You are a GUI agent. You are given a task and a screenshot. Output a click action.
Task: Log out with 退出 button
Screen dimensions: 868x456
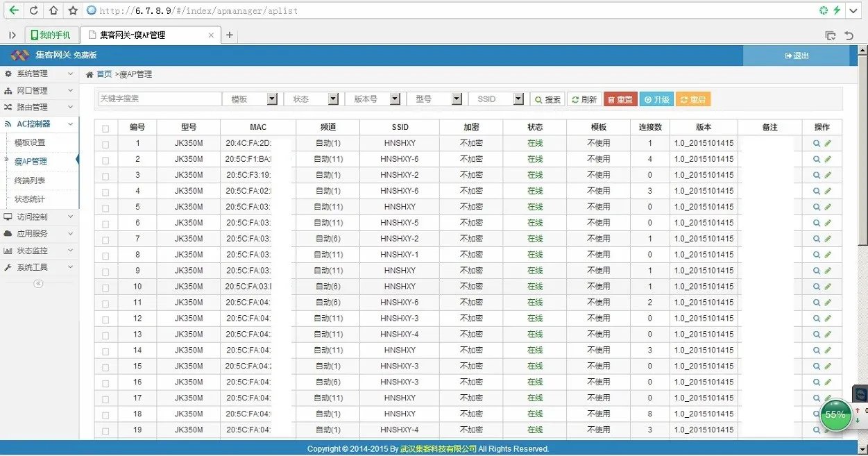coord(796,56)
